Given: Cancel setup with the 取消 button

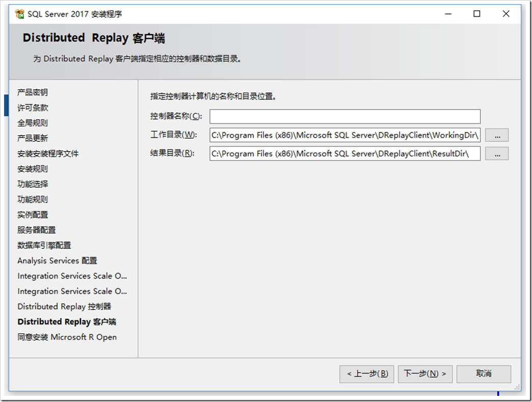Looking at the screenshot, I should [x=484, y=374].
